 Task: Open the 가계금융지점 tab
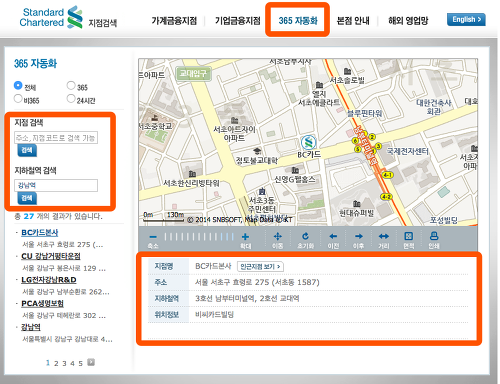174,21
